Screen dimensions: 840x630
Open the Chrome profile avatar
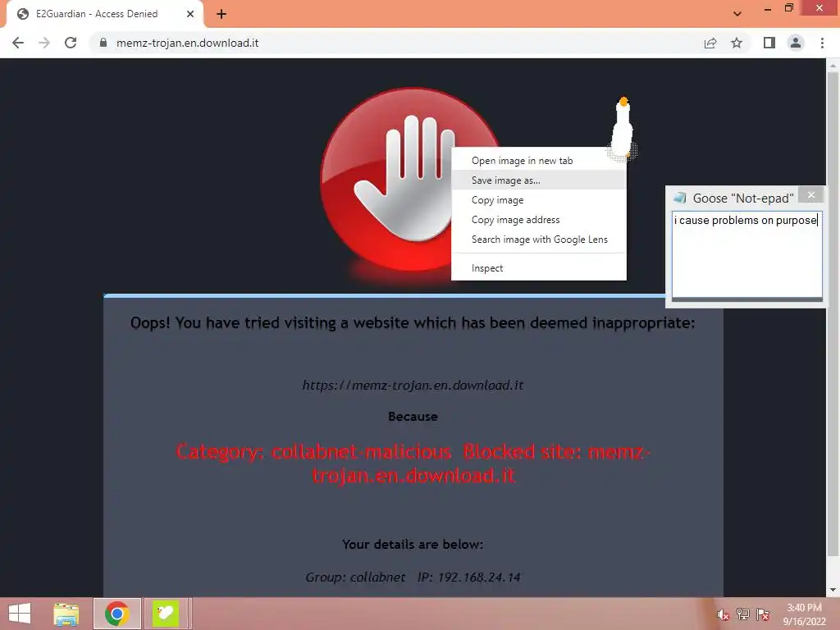tap(796, 43)
